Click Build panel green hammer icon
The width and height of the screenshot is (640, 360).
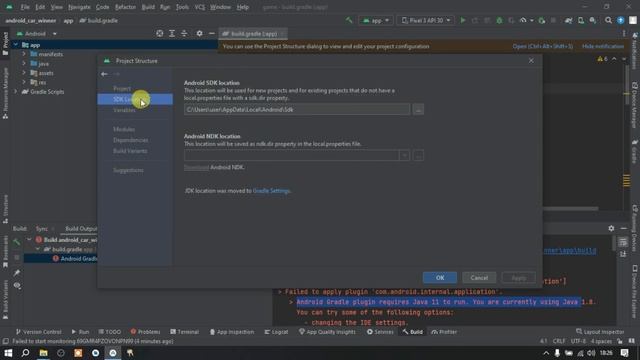click(16, 242)
